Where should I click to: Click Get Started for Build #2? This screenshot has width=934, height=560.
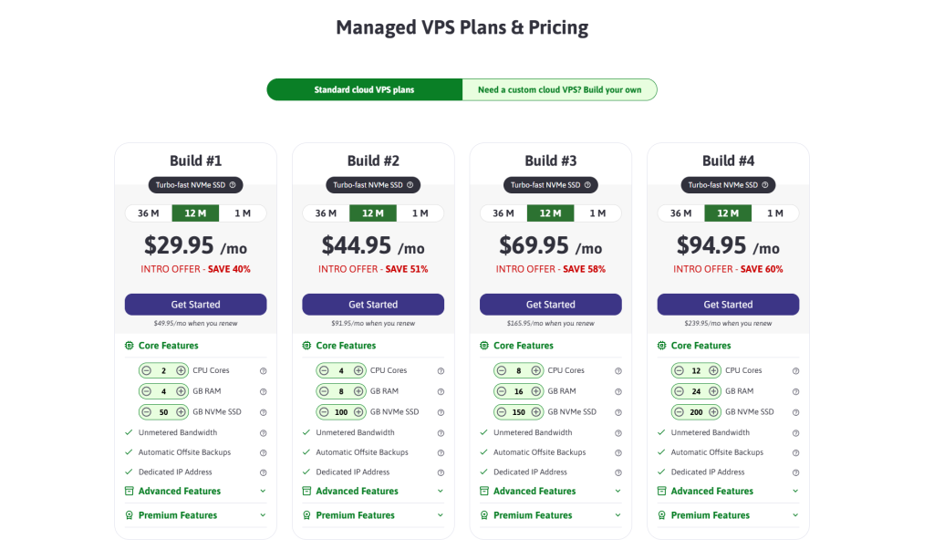click(373, 305)
